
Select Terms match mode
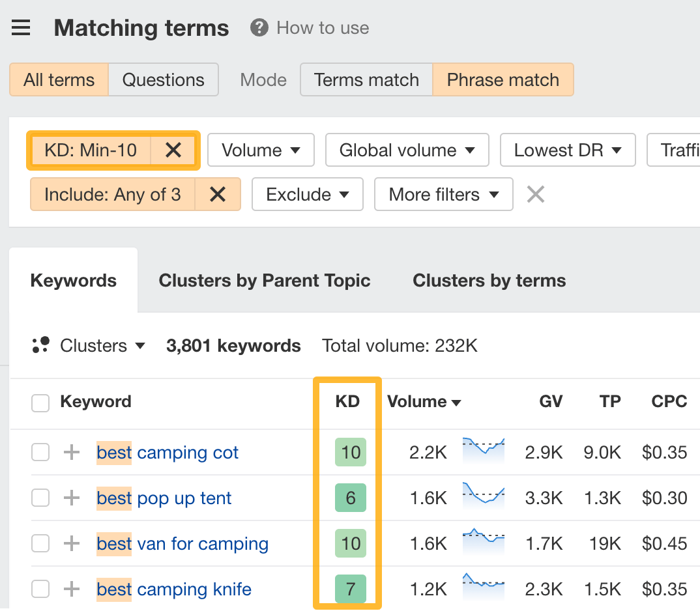coord(366,79)
